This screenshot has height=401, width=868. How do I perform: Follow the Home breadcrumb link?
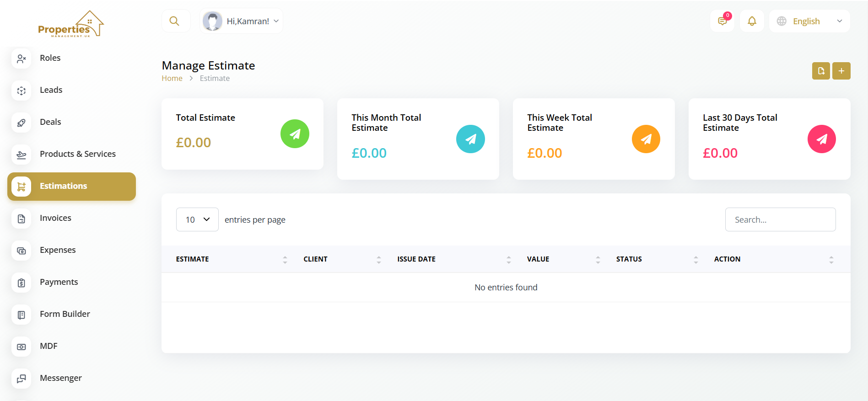click(172, 78)
